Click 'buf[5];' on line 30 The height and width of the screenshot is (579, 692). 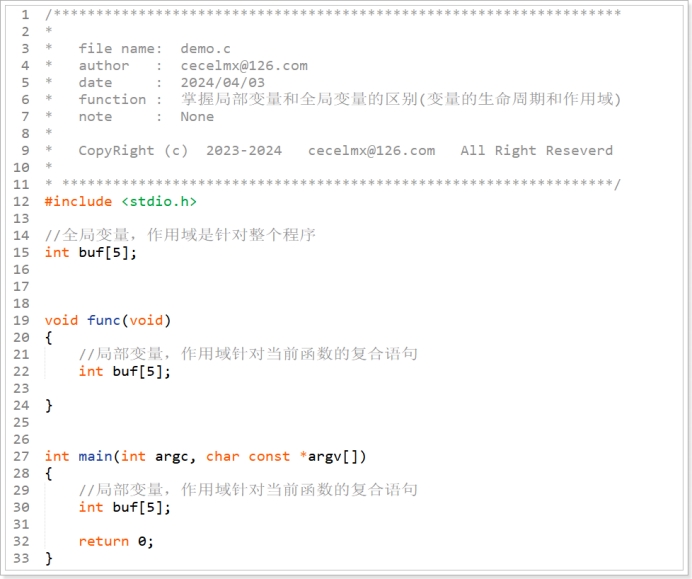pos(142,508)
